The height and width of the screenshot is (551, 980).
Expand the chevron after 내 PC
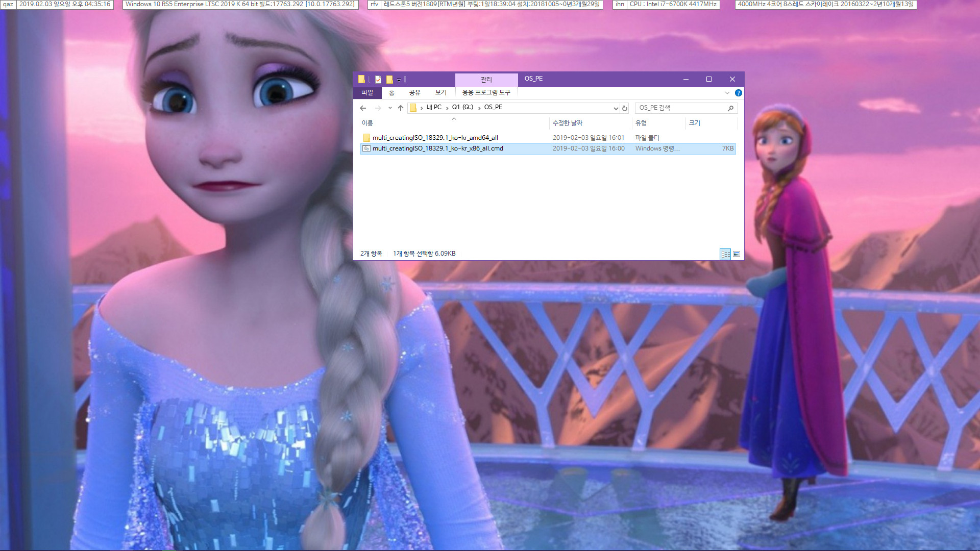click(x=447, y=108)
